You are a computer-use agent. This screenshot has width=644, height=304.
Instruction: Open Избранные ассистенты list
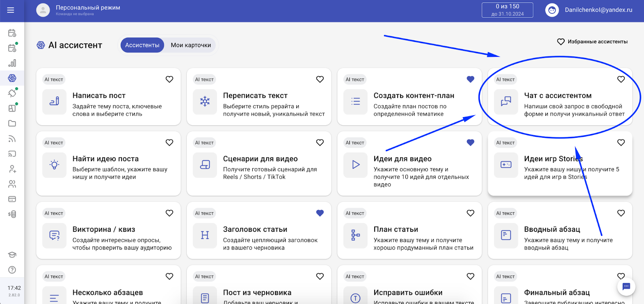tap(592, 42)
